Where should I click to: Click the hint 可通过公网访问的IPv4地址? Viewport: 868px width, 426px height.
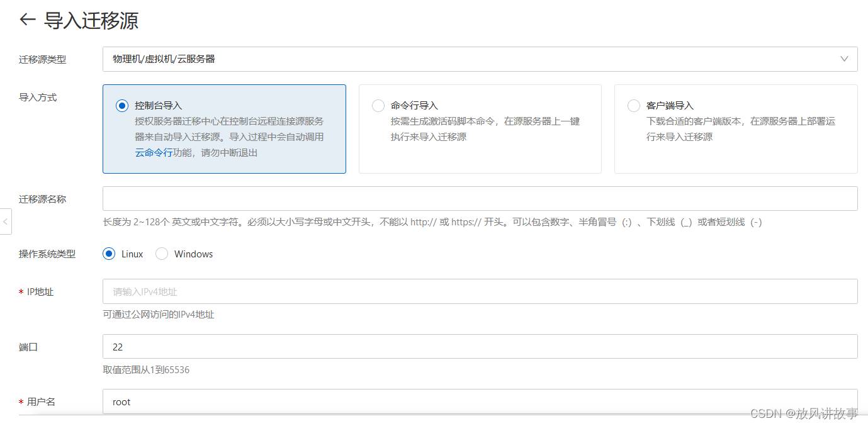coord(159,314)
